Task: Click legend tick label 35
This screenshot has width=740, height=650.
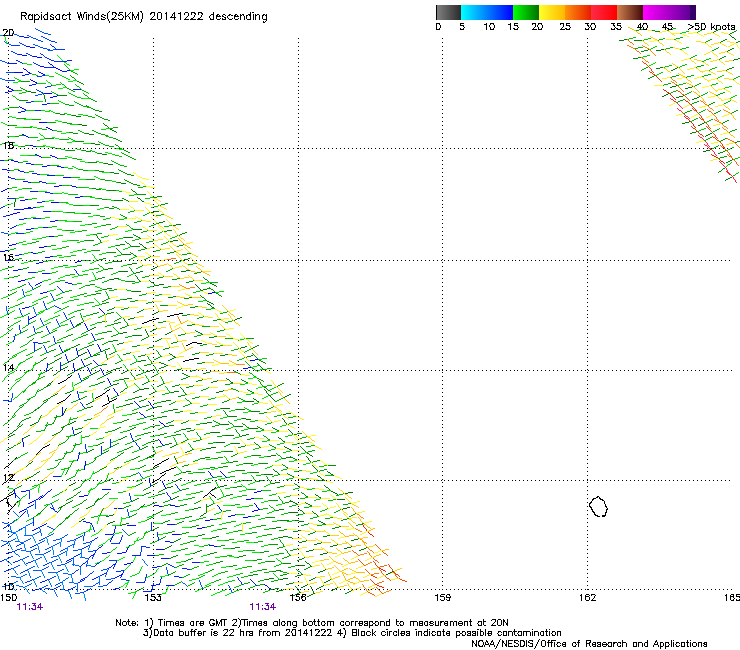Action: click(616, 26)
